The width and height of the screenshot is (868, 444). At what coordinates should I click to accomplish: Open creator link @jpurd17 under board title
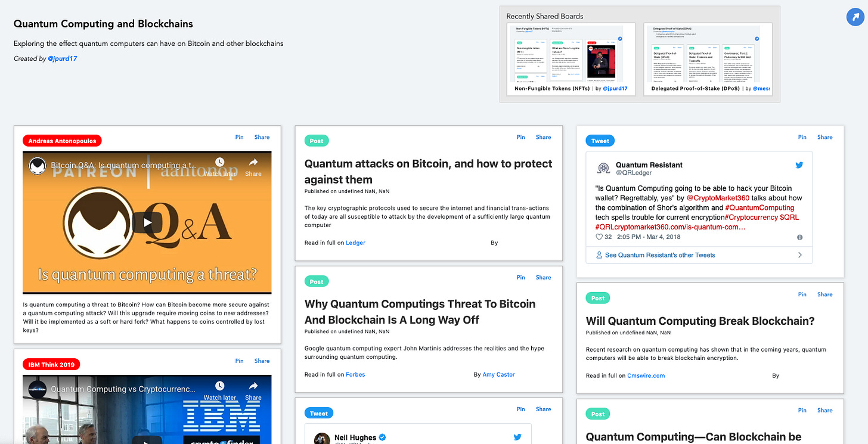(62, 58)
